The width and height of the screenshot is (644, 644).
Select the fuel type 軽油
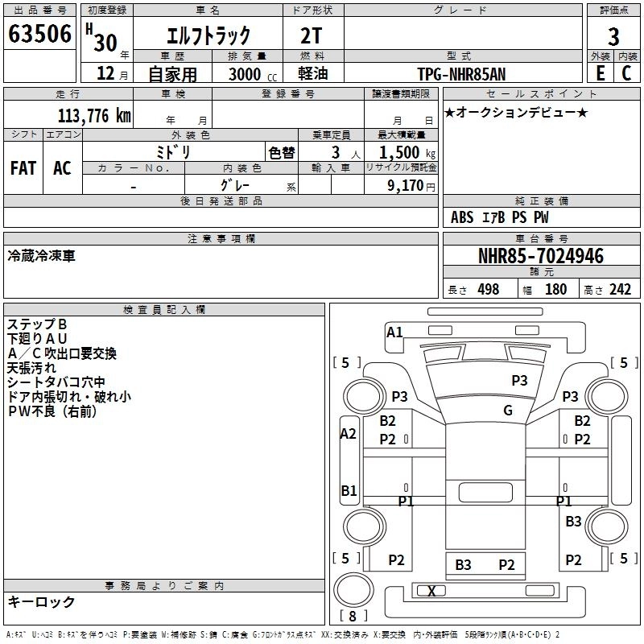pyautogui.click(x=313, y=73)
